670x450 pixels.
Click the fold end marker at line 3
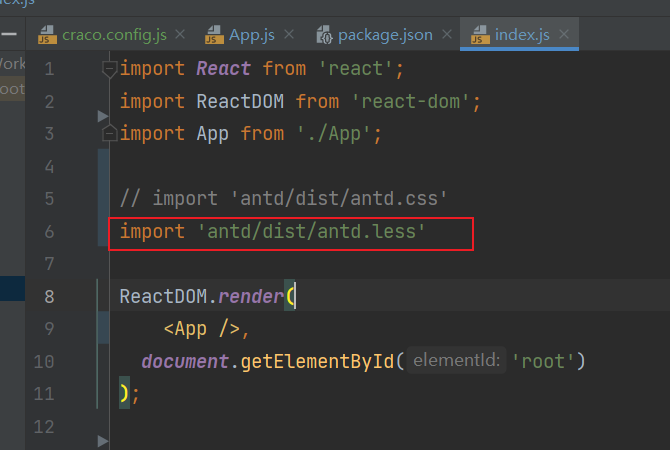[109, 133]
